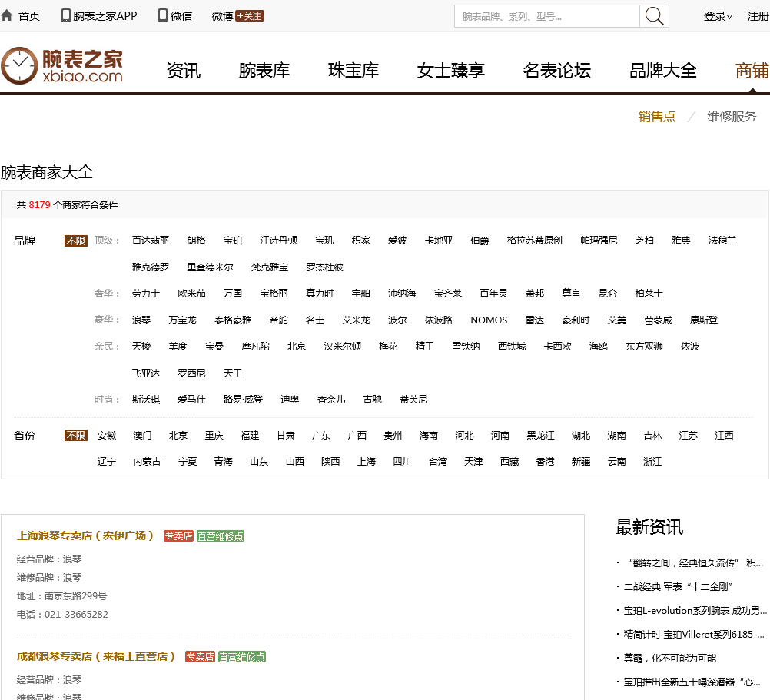
Task: Filter by brand 泰格豪雅
Action: (x=233, y=320)
